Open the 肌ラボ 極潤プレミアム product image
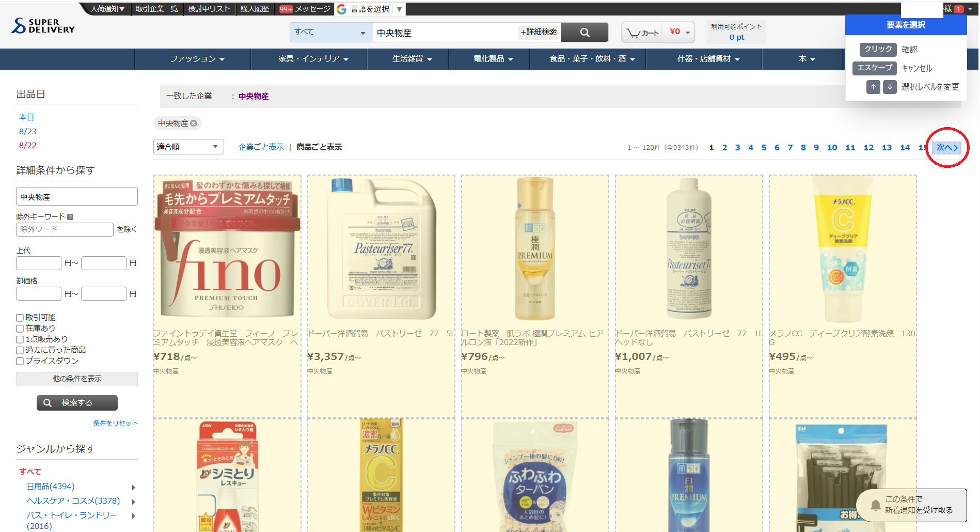 click(x=535, y=249)
